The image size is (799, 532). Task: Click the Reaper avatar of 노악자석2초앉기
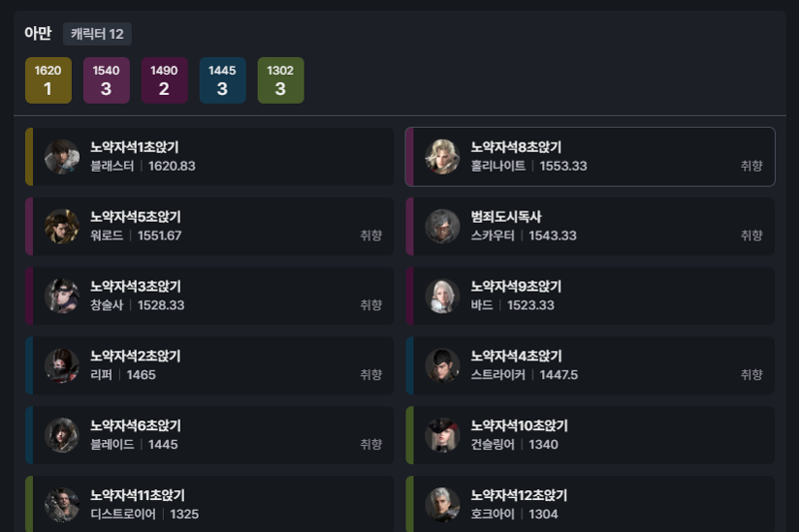pyautogui.click(x=62, y=366)
